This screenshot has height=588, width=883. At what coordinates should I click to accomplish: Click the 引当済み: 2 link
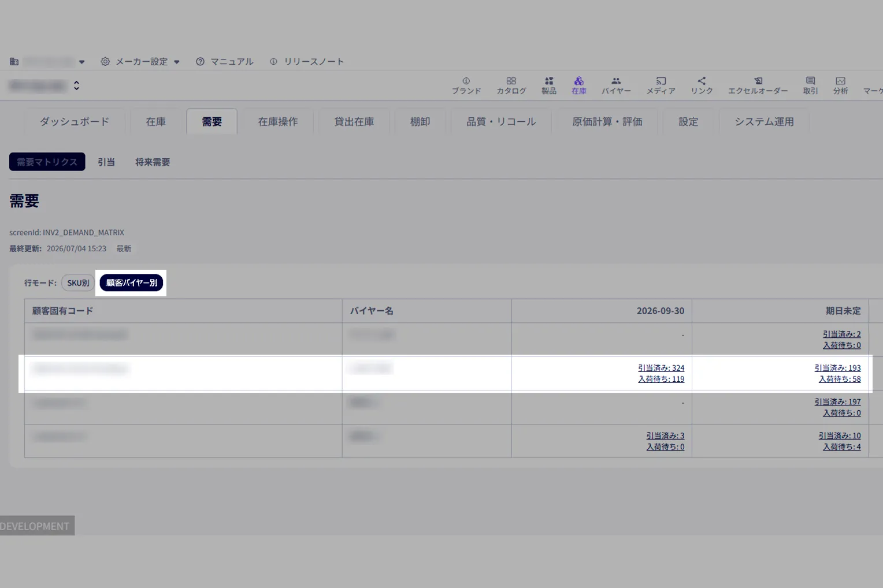click(841, 334)
